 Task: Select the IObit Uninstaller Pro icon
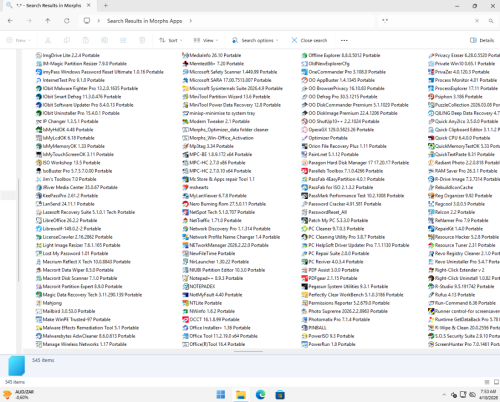point(39,113)
